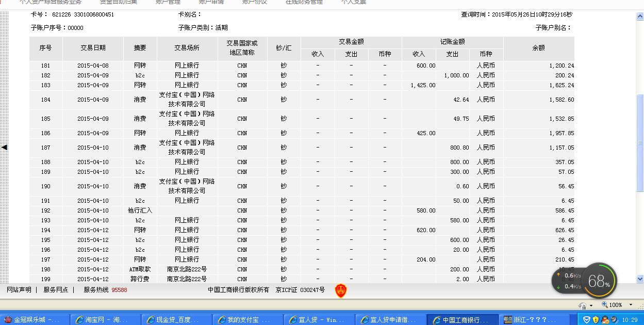Click the 他行汇入 summary in row 192

(140, 210)
